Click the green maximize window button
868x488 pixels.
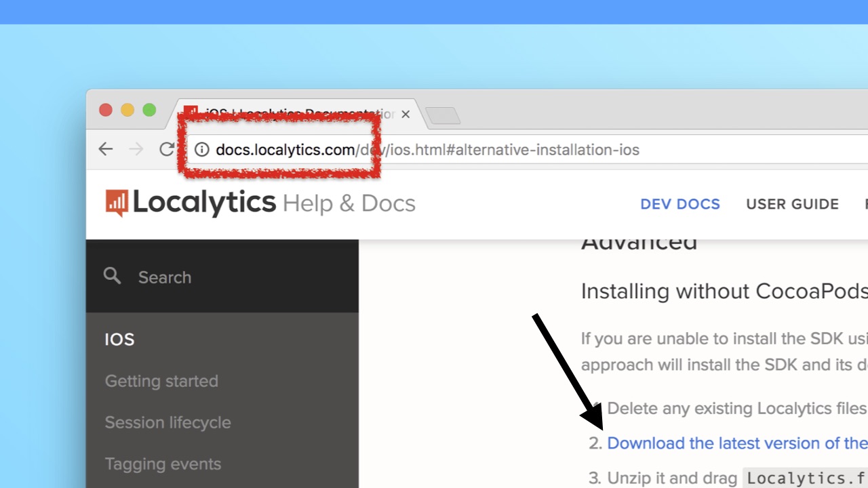click(149, 110)
